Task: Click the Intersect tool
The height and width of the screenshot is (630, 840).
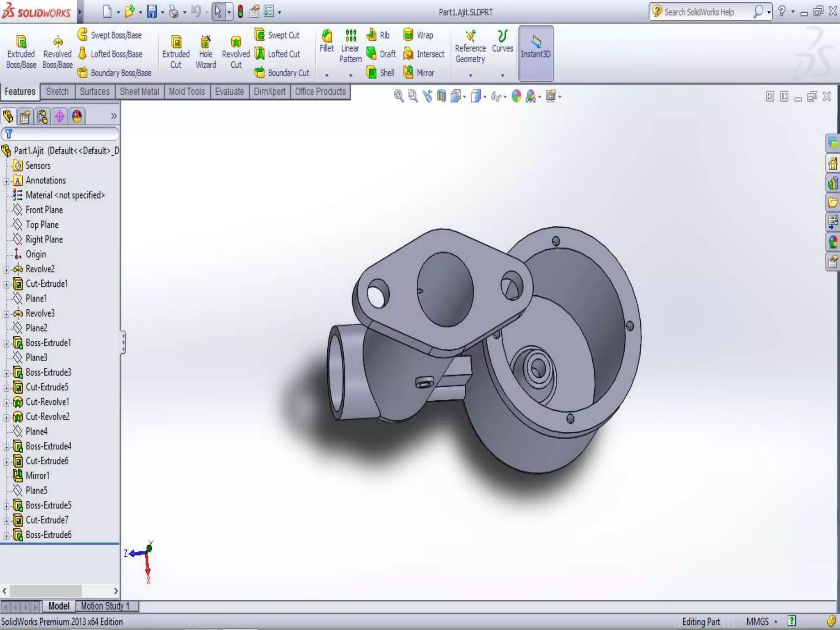Action: click(x=424, y=54)
